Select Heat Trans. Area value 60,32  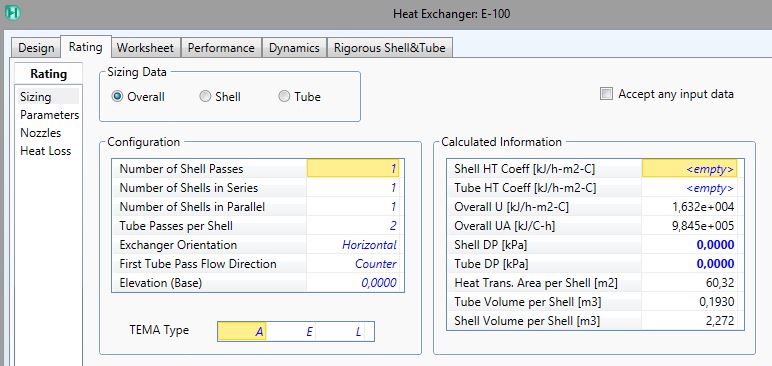click(689, 283)
